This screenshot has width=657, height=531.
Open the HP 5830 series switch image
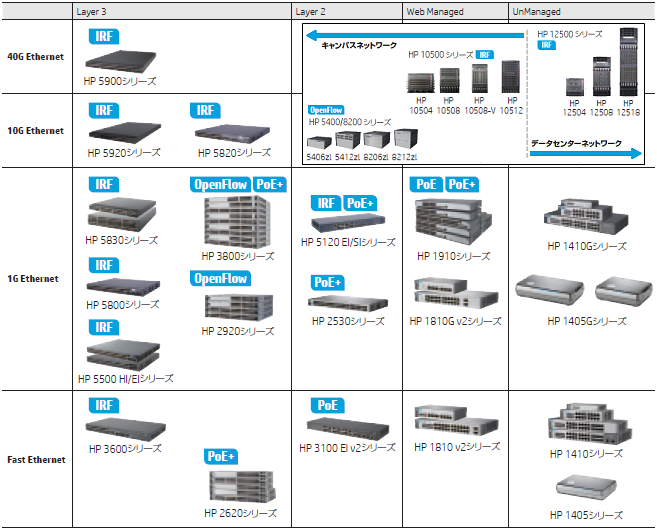tap(122, 214)
